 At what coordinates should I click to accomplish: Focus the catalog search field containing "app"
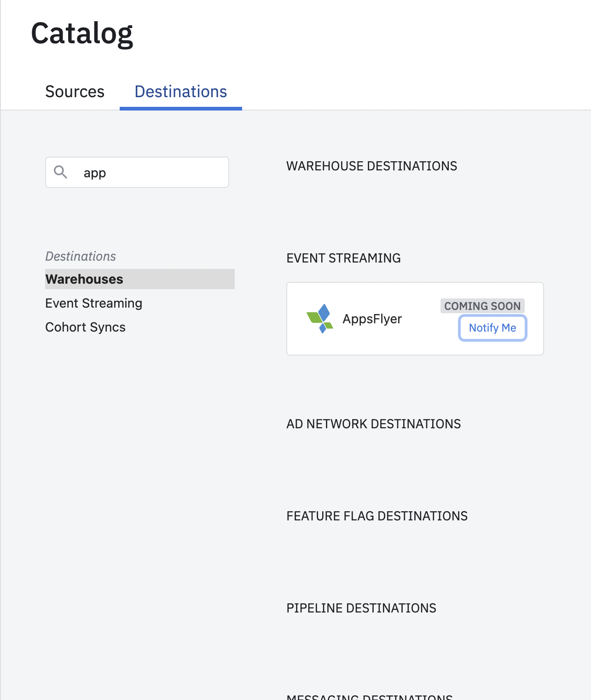pos(152,173)
